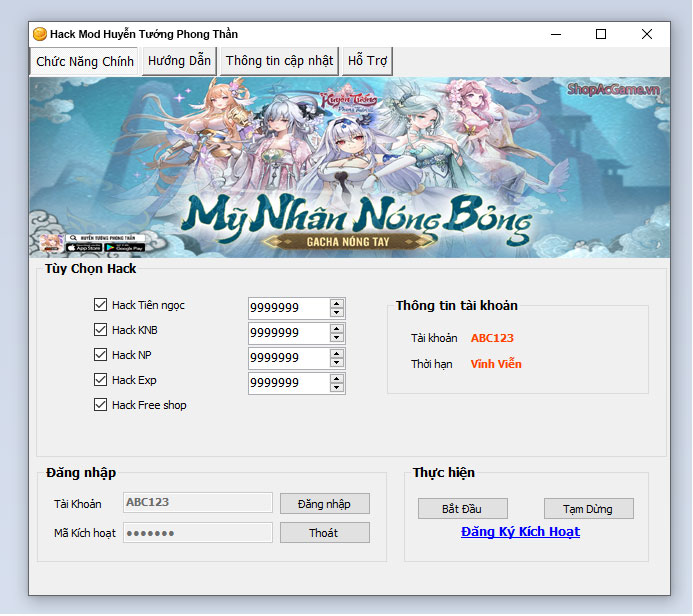Decrease the Hack KNB value with down arrow

point(337,338)
